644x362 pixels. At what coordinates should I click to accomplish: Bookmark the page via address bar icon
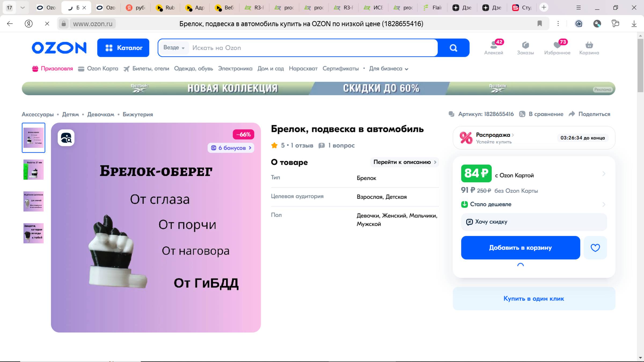click(x=540, y=24)
